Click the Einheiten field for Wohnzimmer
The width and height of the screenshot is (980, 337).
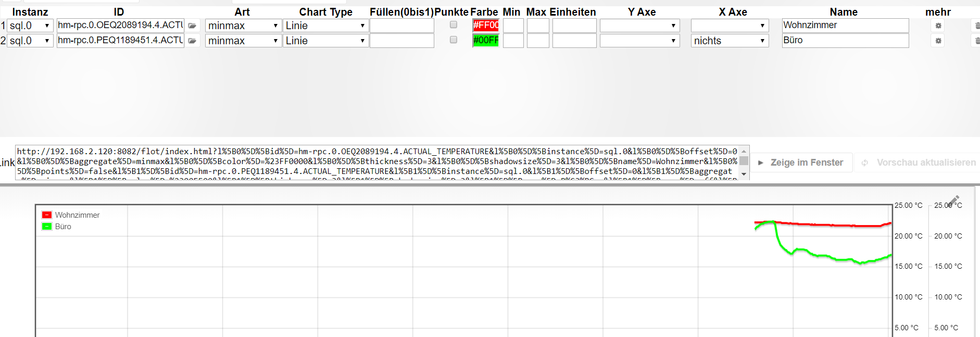(x=574, y=26)
